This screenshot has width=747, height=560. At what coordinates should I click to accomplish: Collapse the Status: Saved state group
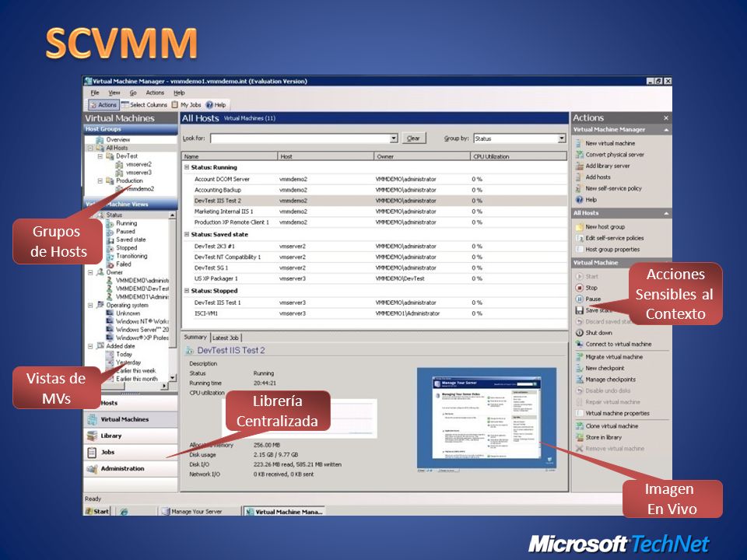click(x=187, y=234)
